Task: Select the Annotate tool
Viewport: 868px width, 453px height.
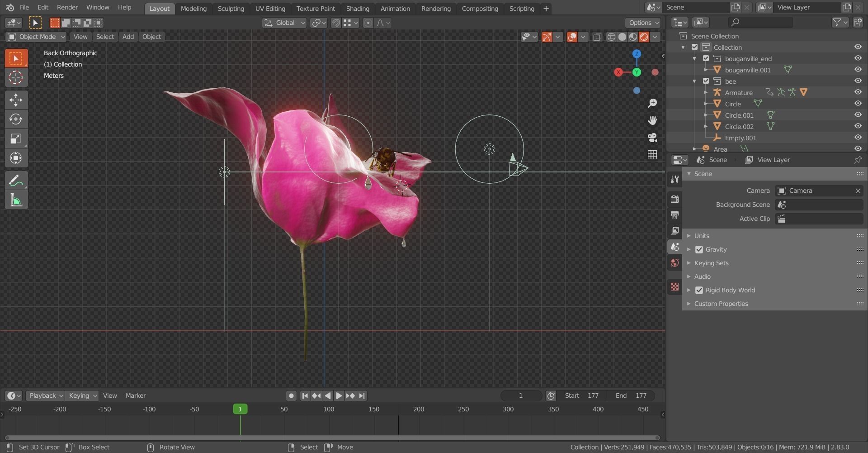Action: point(16,181)
